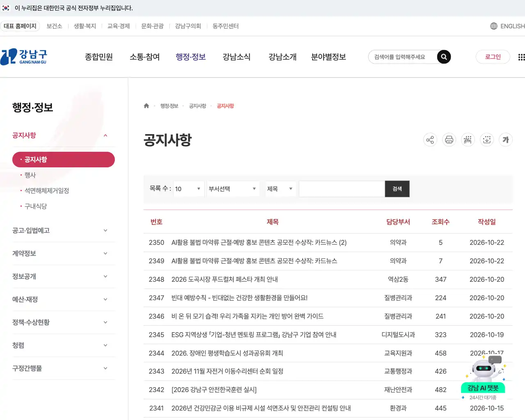The image size is (525, 420).
Task: Open the all-menu grid icon
Action: (521, 57)
